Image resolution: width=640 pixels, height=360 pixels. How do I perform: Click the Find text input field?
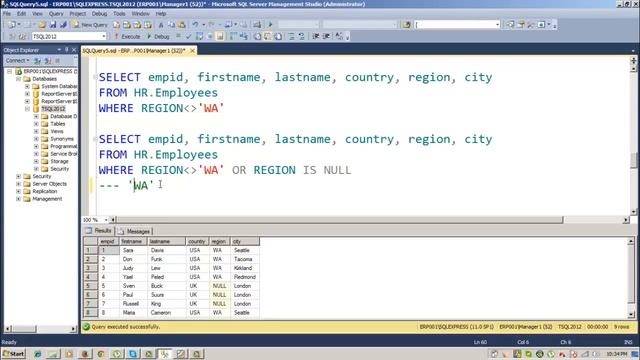(455, 25)
